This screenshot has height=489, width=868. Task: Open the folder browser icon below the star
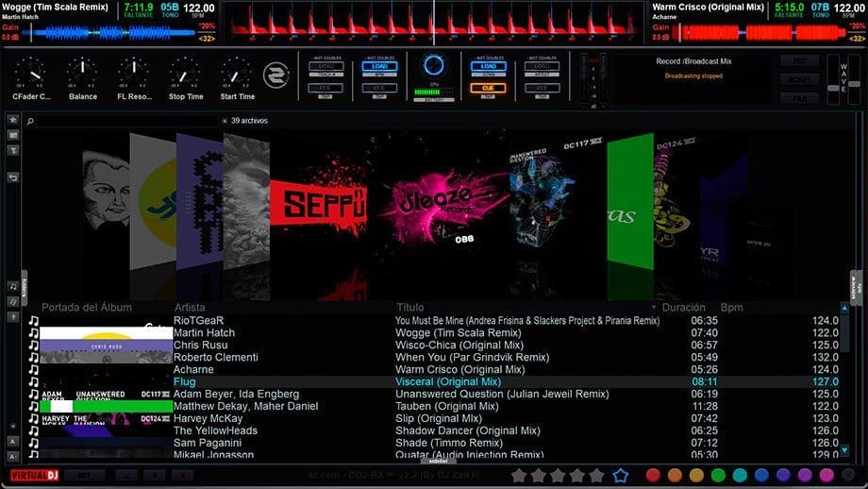pos(13,135)
